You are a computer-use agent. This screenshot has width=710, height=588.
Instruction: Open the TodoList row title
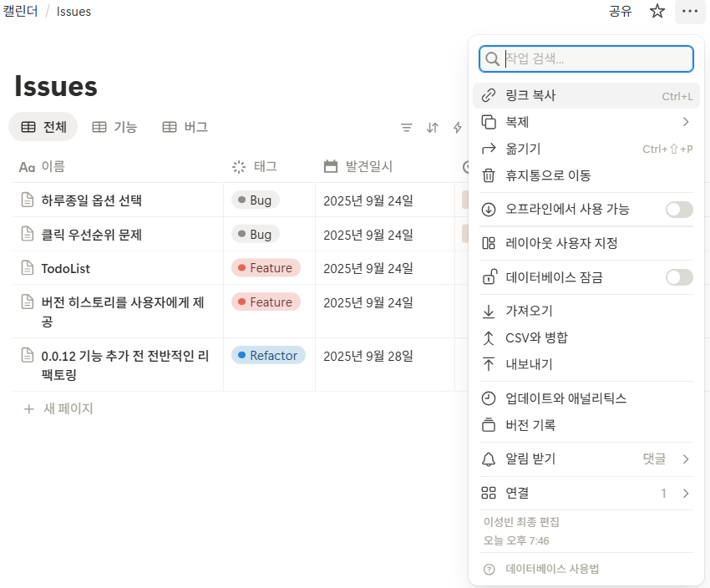(66, 268)
